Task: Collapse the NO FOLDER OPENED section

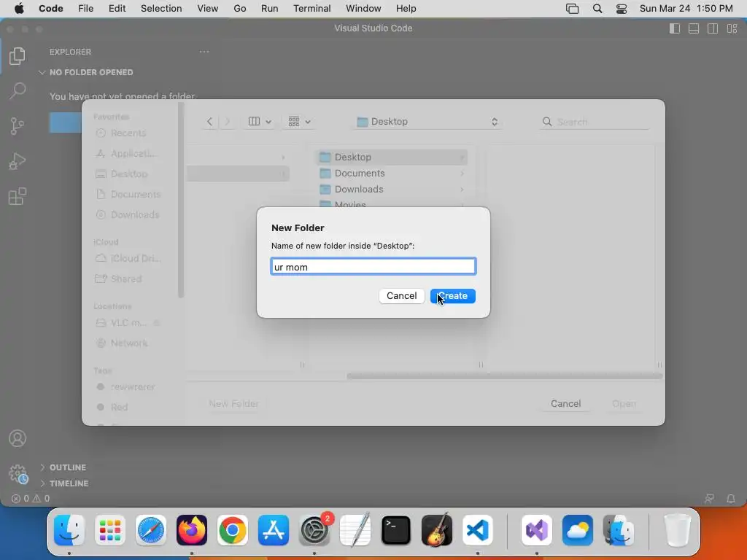Action: 86,72
